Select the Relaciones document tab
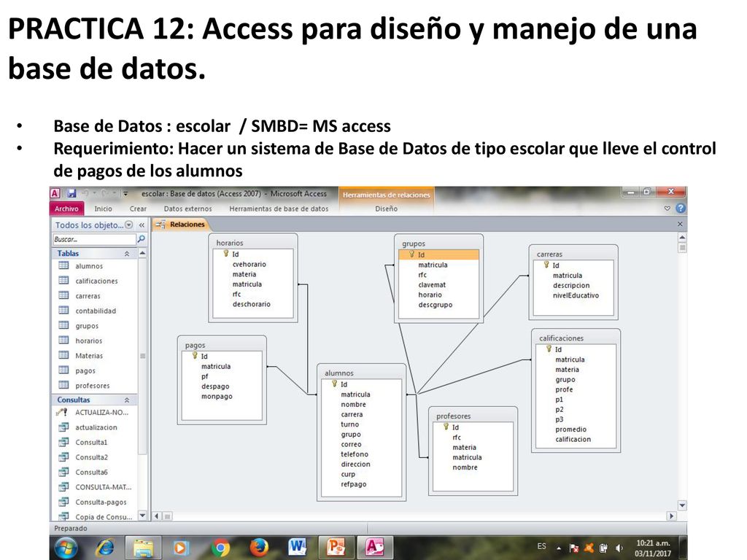 coord(181,225)
